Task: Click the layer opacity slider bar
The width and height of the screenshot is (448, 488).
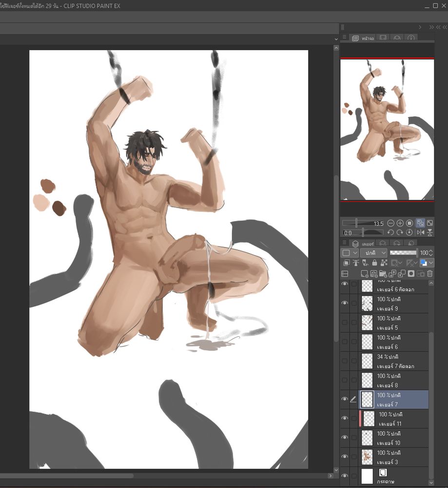Action: click(404, 253)
